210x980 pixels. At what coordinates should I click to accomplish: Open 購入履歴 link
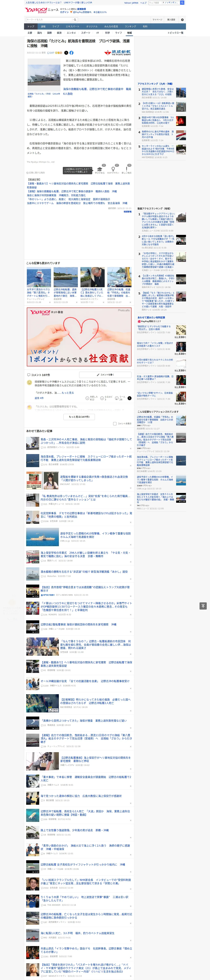tap(171, 19)
